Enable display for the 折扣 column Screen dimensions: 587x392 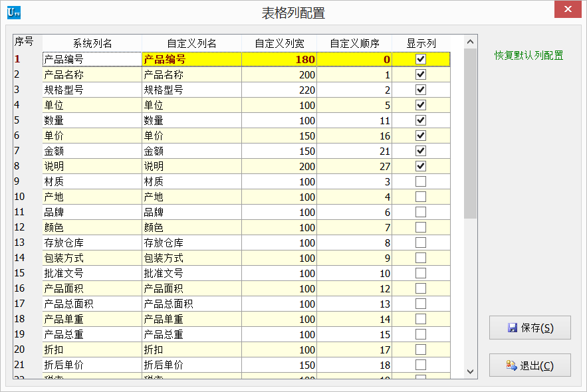[421, 349]
